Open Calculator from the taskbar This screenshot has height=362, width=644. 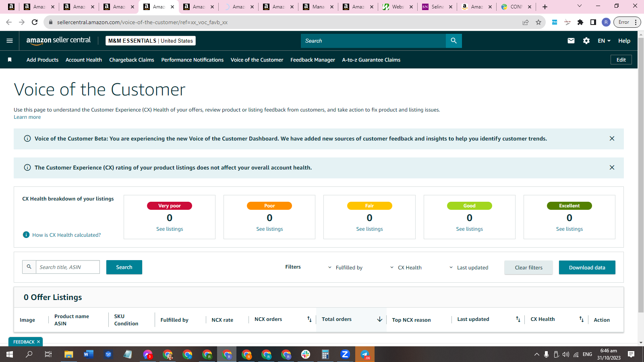[x=325, y=354]
